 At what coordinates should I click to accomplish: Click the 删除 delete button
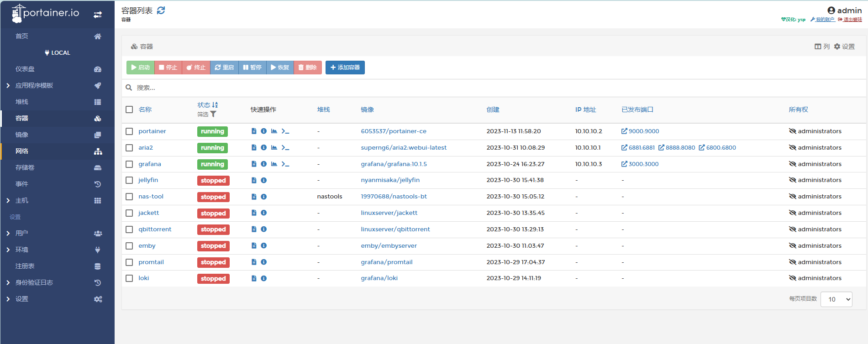pos(308,68)
